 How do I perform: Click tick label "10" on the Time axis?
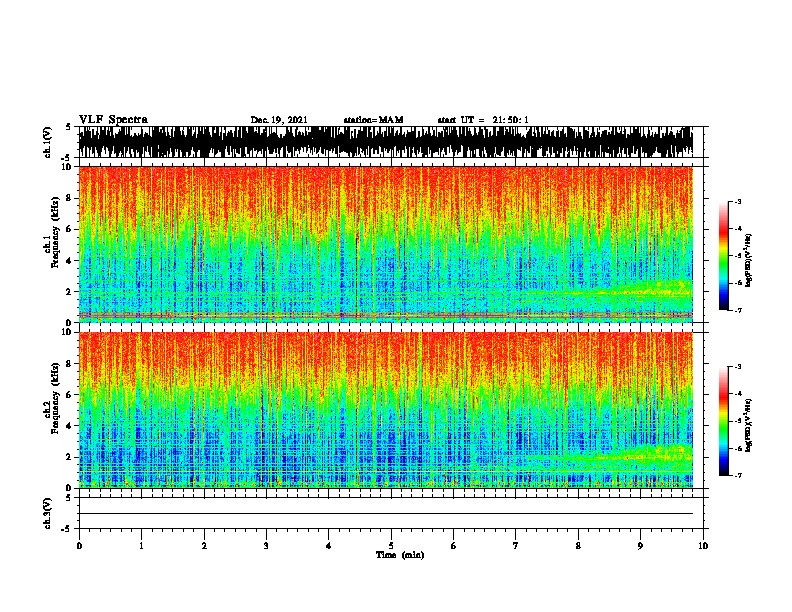tap(703, 546)
